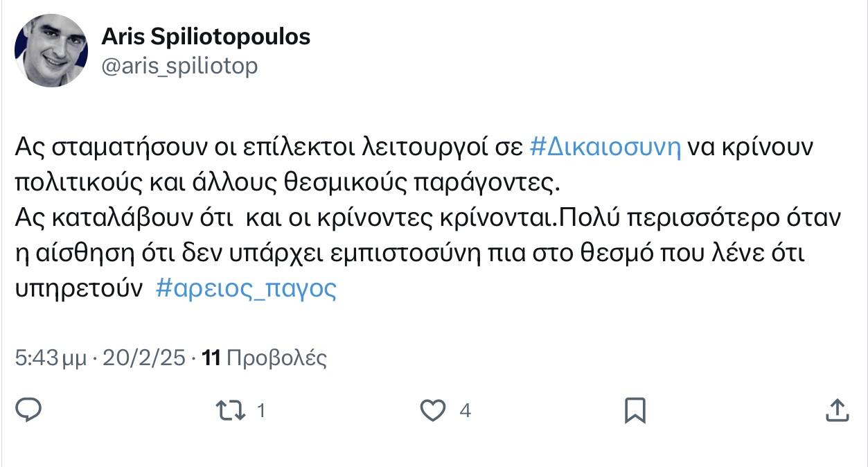Image resolution: width=868 pixels, height=467 pixels.
Task: View the 11 Προβολές view count
Action: pos(263,358)
